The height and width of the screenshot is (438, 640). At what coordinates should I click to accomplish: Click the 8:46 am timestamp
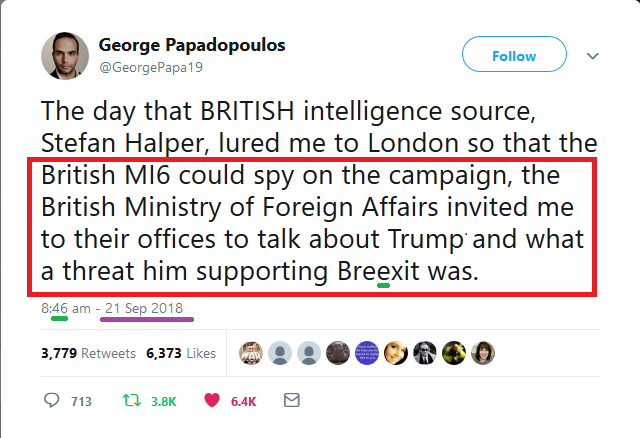point(67,309)
